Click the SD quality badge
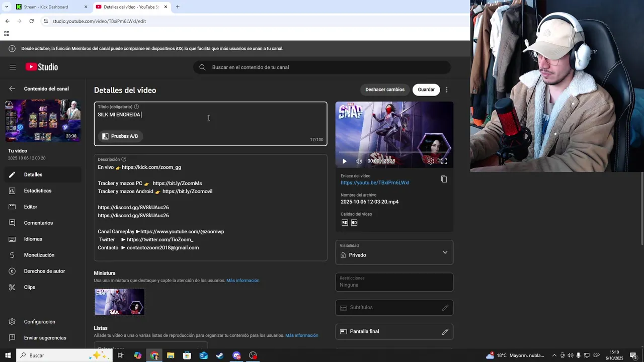Image resolution: width=644 pixels, height=362 pixels. click(x=345, y=222)
